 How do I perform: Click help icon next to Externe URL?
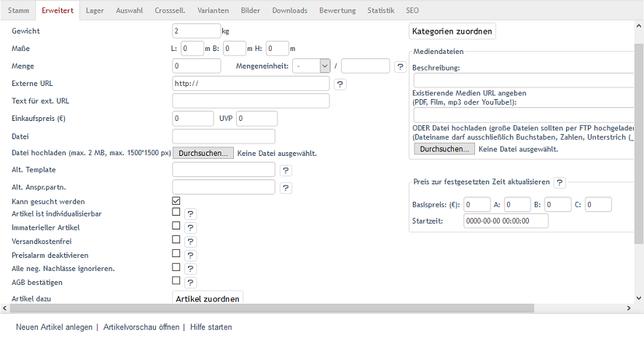coord(340,84)
